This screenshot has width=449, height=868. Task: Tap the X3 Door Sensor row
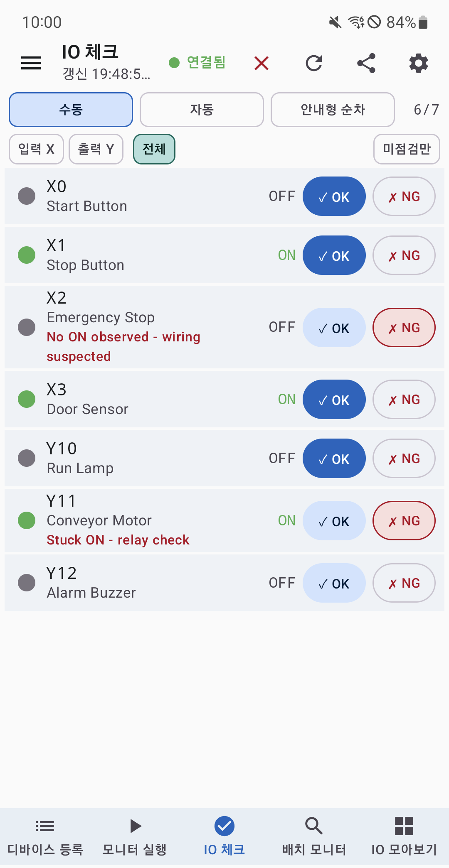click(x=224, y=399)
